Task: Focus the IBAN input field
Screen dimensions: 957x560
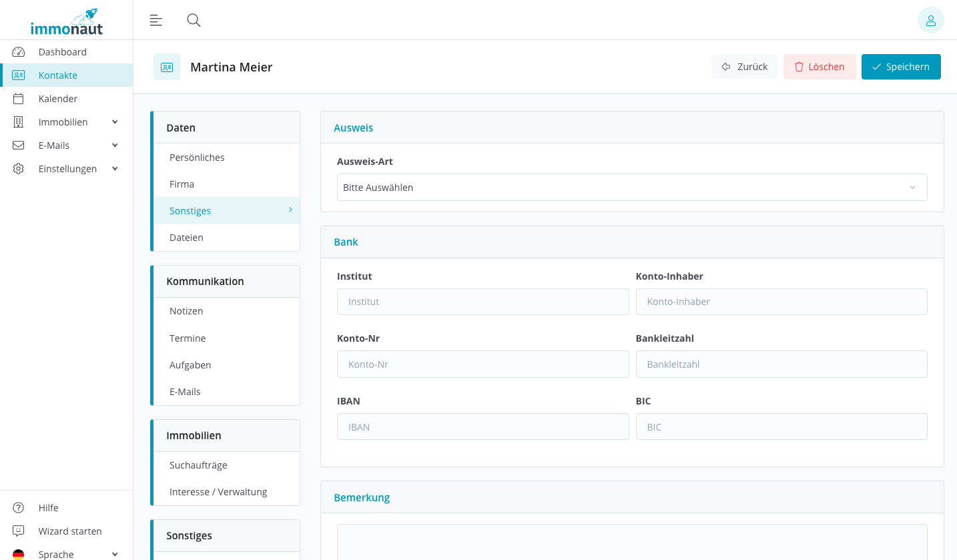Action: tap(483, 427)
